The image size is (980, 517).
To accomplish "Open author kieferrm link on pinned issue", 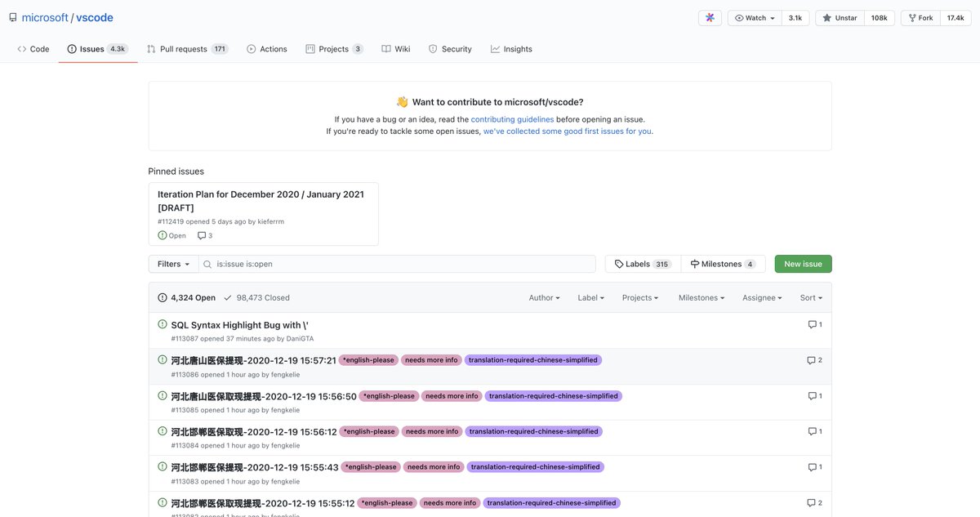I will tap(270, 222).
